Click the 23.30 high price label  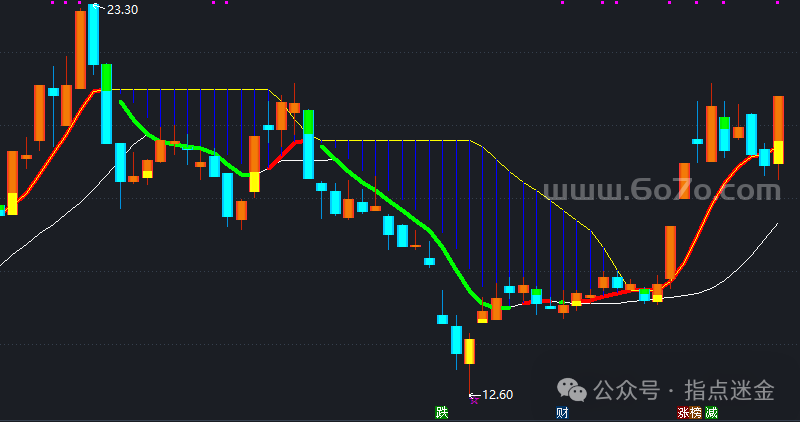pyautogui.click(x=123, y=9)
